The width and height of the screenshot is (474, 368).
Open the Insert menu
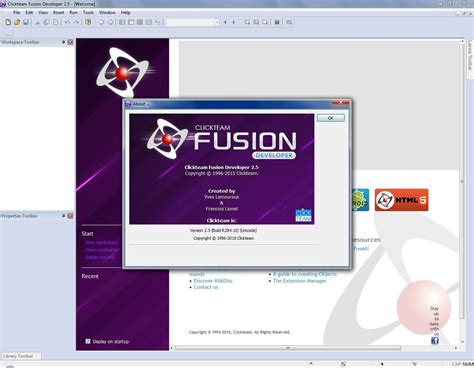tap(58, 12)
